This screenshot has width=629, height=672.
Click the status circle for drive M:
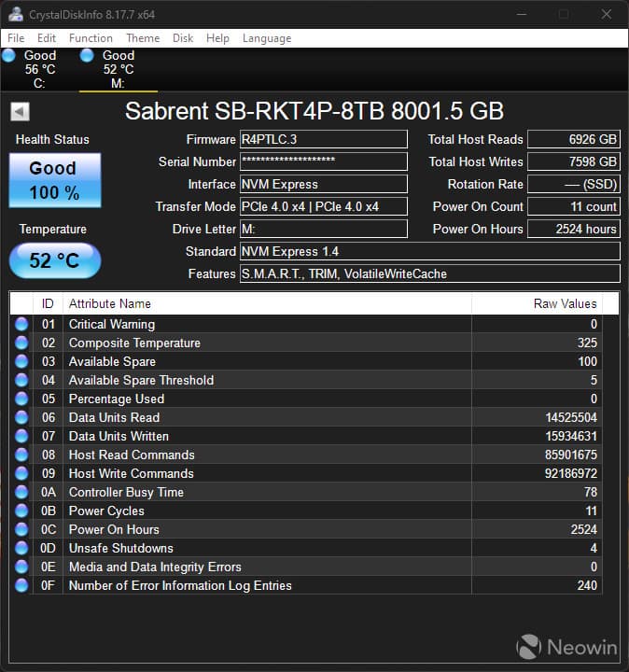coord(87,56)
